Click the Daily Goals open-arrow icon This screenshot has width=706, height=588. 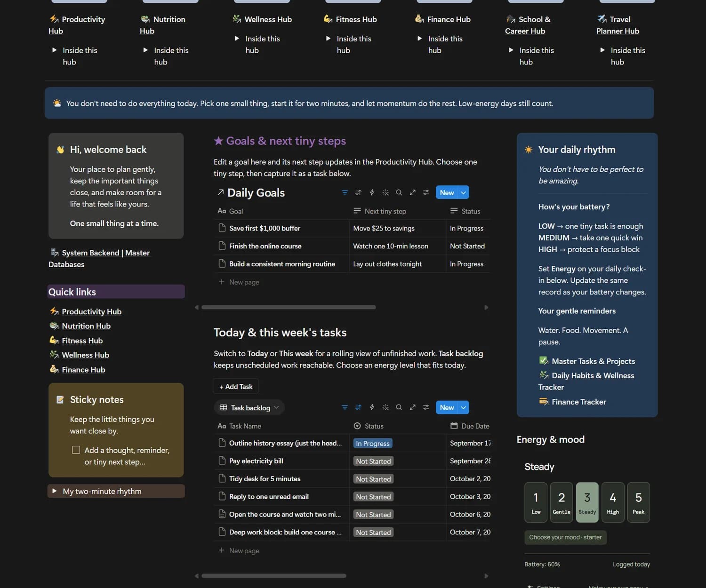(x=220, y=192)
